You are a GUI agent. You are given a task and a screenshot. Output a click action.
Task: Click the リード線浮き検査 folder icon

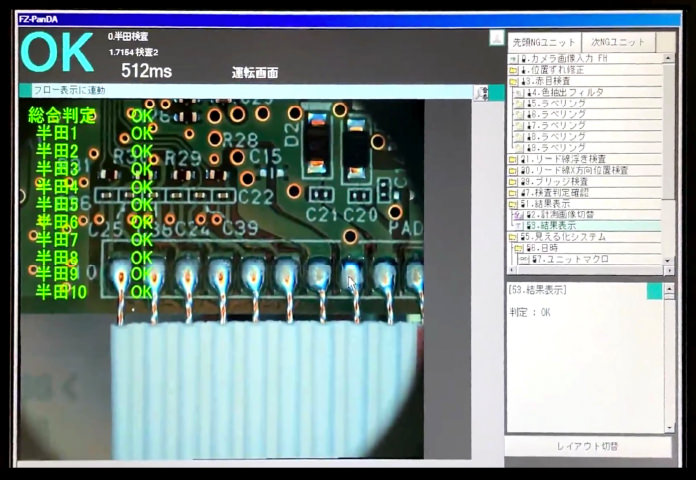point(513,158)
